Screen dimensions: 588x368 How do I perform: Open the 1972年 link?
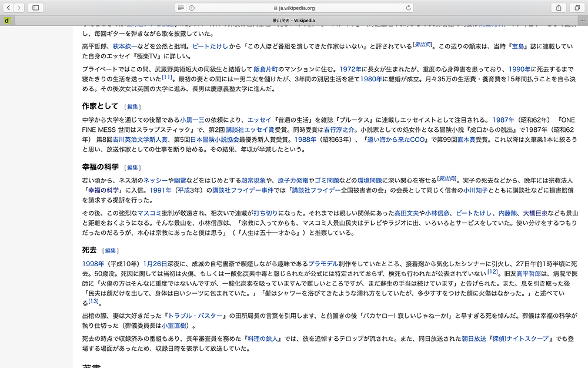click(350, 69)
